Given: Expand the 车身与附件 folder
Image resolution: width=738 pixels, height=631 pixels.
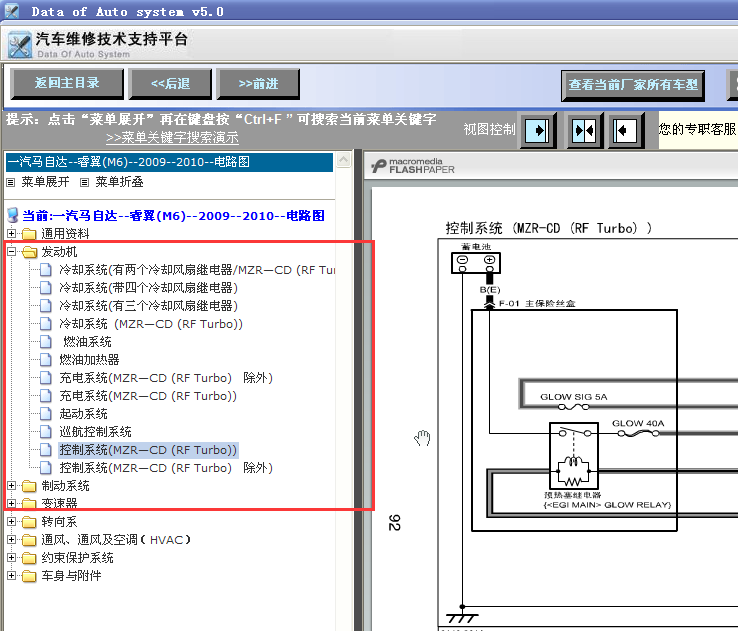Looking at the screenshot, I should tap(12, 575).
